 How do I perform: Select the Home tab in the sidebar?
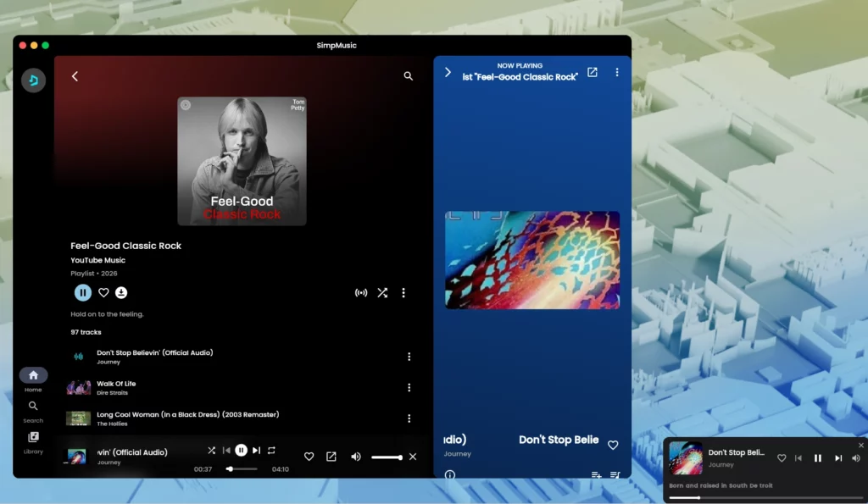pos(33,377)
